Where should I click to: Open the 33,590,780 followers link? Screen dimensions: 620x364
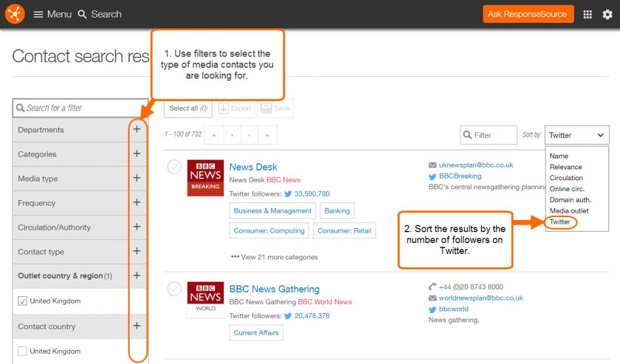coord(312,194)
